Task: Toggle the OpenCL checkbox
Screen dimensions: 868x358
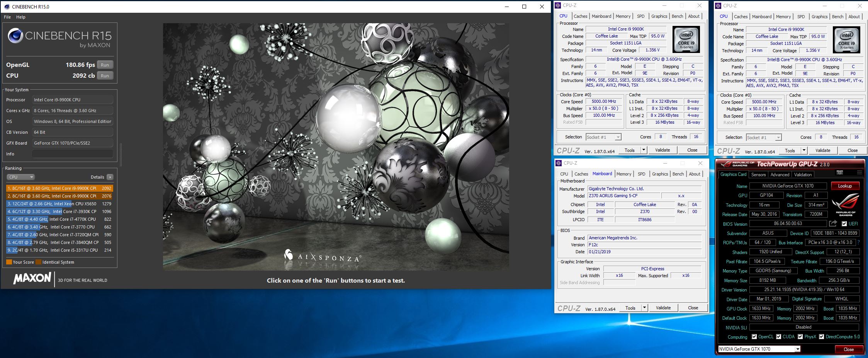Action: point(754,337)
